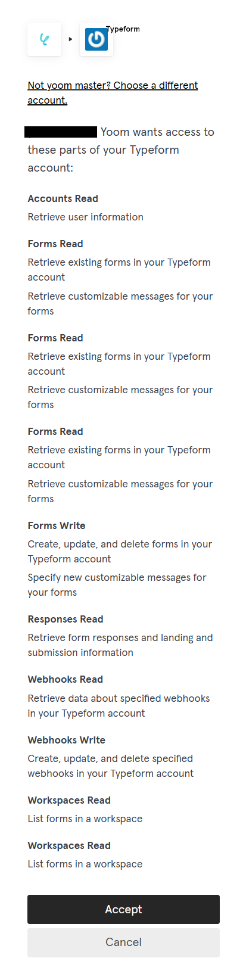Cancel the authorization request
The width and height of the screenshot is (243, 980).
coord(123,942)
